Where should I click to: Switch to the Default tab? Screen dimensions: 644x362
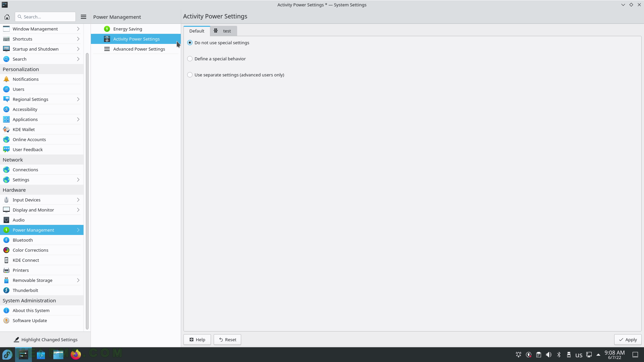pyautogui.click(x=197, y=31)
